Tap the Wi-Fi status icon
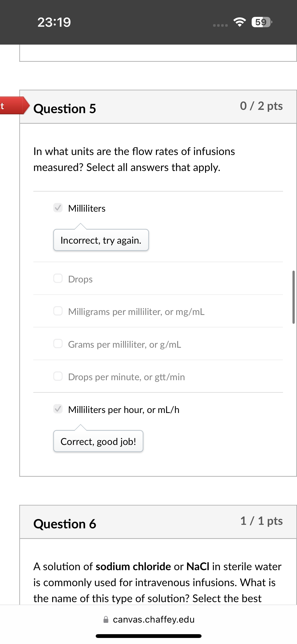 coord(240,22)
